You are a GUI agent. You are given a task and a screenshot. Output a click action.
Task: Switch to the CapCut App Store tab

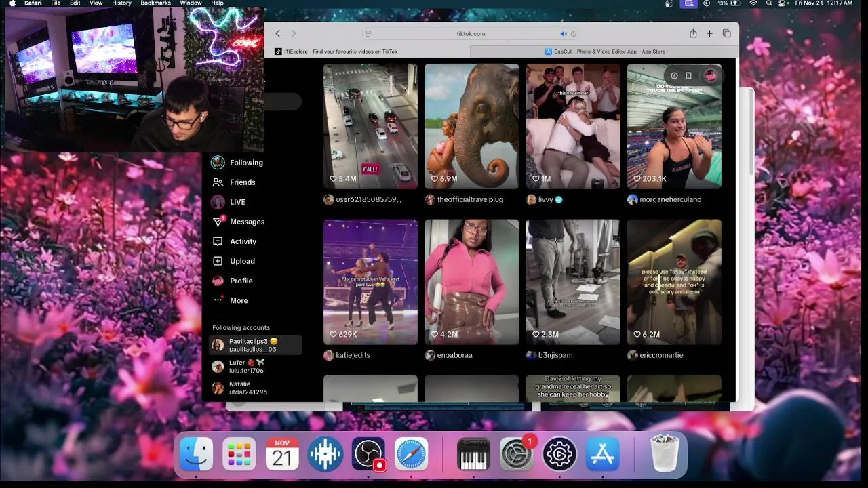click(x=605, y=52)
